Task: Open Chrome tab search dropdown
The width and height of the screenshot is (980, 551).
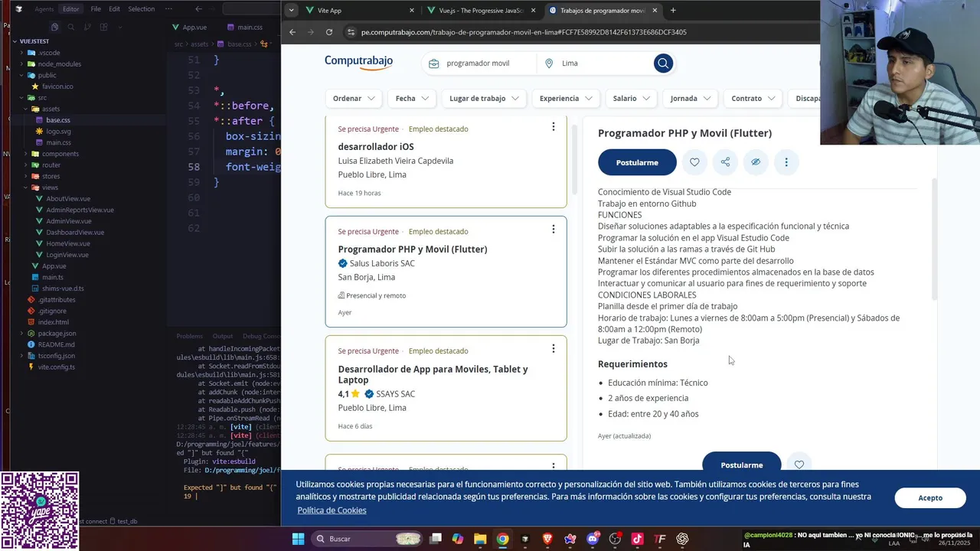Action: (x=291, y=11)
